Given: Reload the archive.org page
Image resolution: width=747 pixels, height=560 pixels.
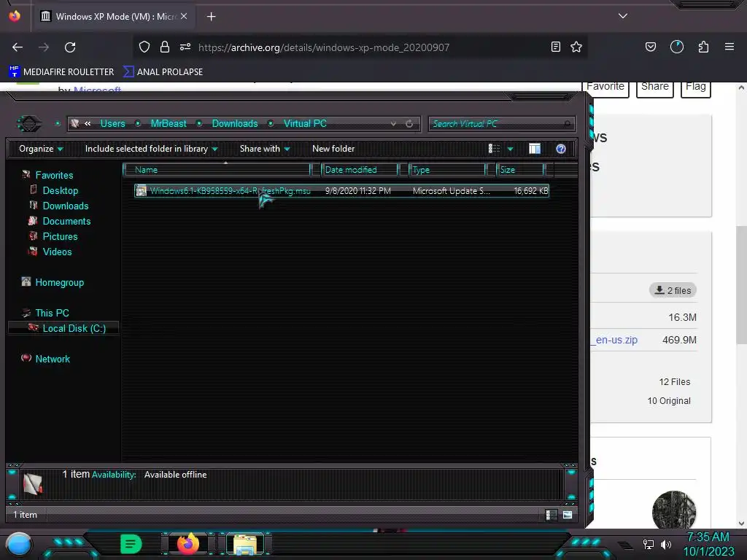Looking at the screenshot, I should (x=70, y=47).
